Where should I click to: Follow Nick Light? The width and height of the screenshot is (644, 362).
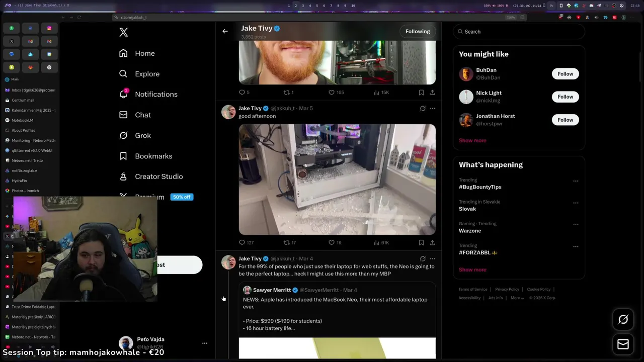(565, 97)
